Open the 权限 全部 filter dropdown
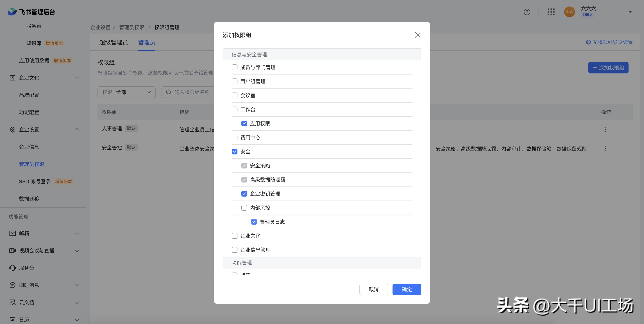644x324 pixels. [x=126, y=92]
